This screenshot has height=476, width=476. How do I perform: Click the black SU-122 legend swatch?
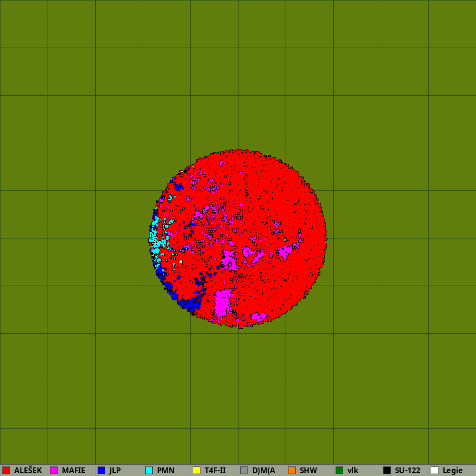click(387, 470)
